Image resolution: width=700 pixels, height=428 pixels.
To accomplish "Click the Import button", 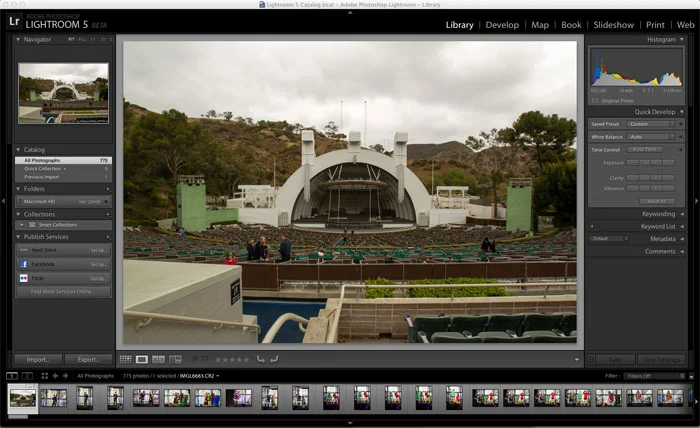I will click(38, 359).
